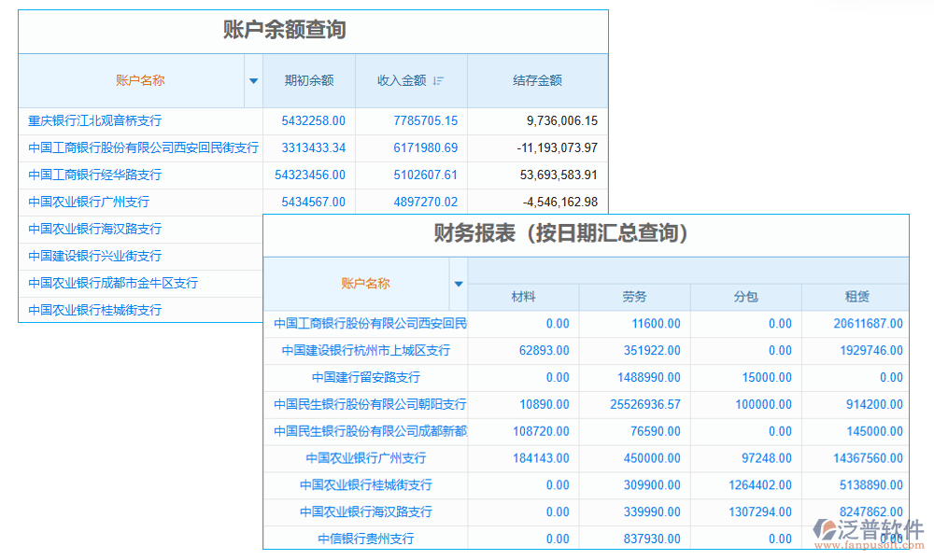This screenshot has height=560, width=934.
Task: Open 中国建设银行杭州市上城区支行 in report table
Action: (364, 350)
